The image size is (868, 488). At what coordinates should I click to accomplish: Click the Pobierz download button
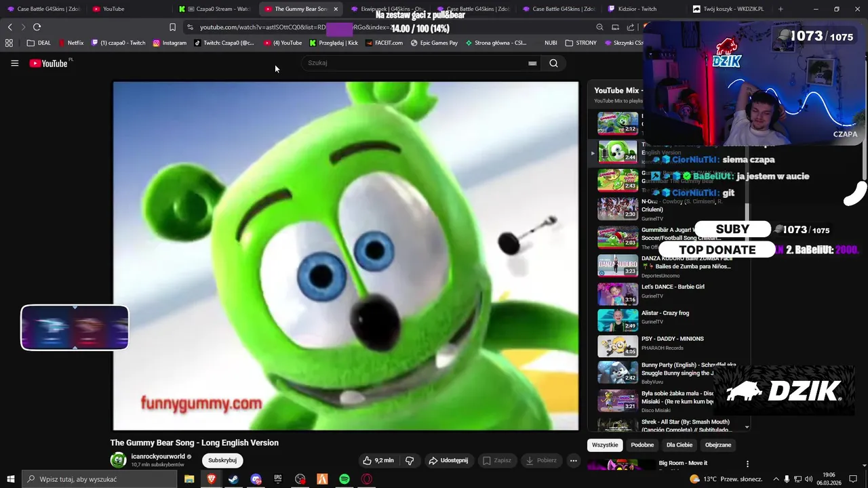[x=541, y=460]
